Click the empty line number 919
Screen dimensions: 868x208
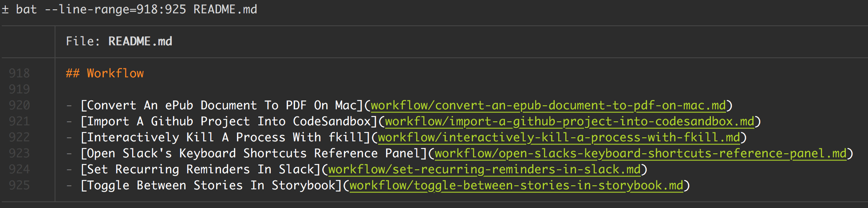coord(20,89)
